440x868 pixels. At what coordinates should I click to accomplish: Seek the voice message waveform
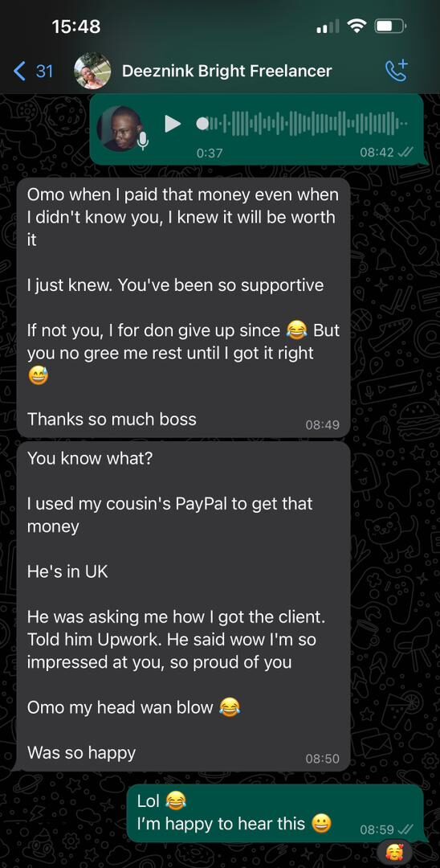tap(303, 124)
